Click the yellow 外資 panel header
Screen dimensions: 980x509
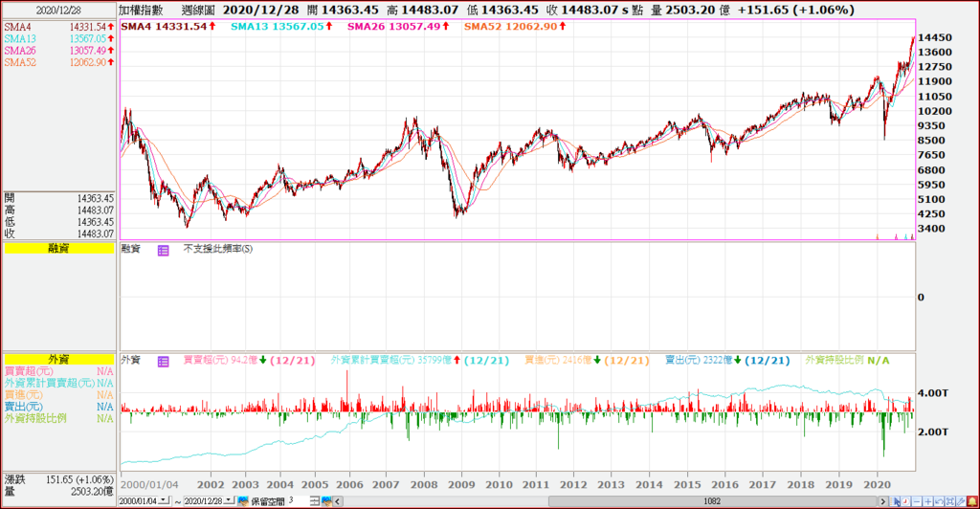point(58,359)
